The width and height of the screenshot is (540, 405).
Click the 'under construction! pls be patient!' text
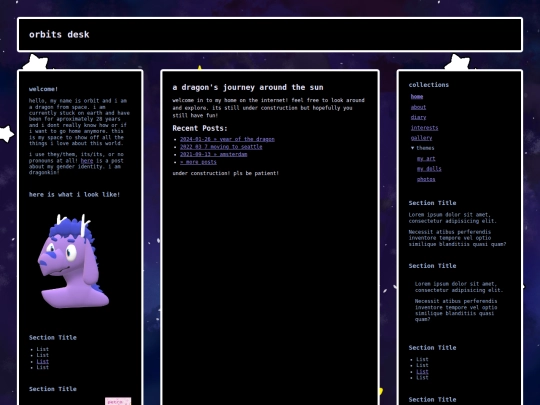click(226, 173)
